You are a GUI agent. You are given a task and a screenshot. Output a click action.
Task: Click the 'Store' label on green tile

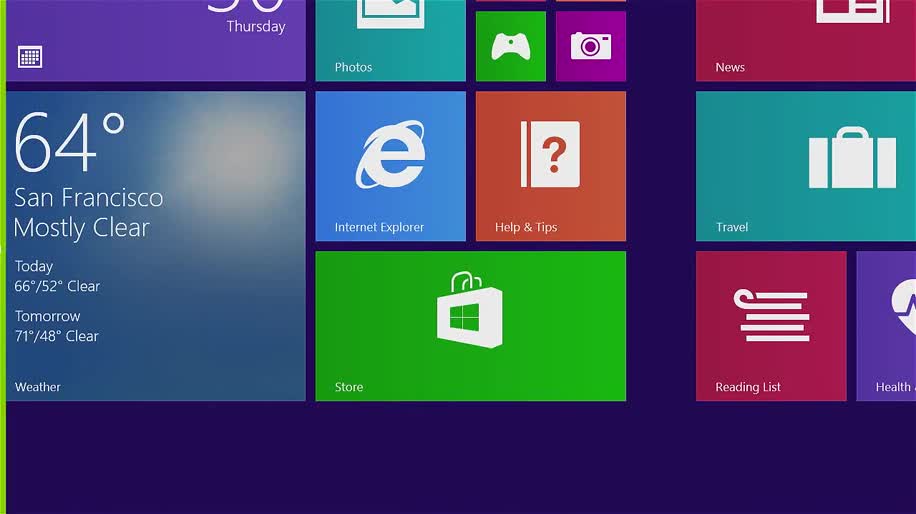point(349,387)
